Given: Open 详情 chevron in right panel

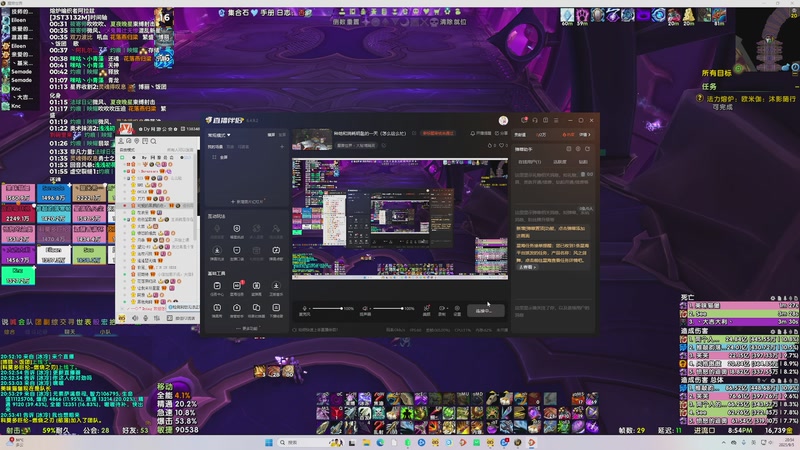Looking at the screenshot, I should click(x=585, y=135).
